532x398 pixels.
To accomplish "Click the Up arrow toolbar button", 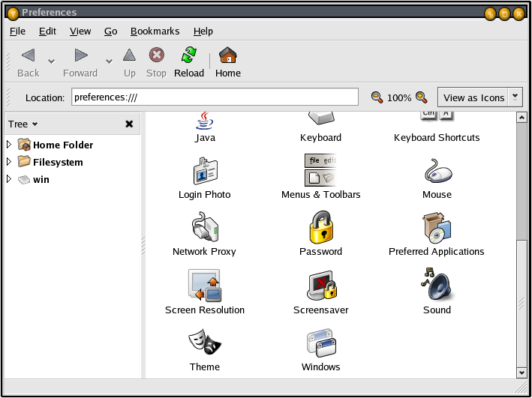I will coord(129,63).
